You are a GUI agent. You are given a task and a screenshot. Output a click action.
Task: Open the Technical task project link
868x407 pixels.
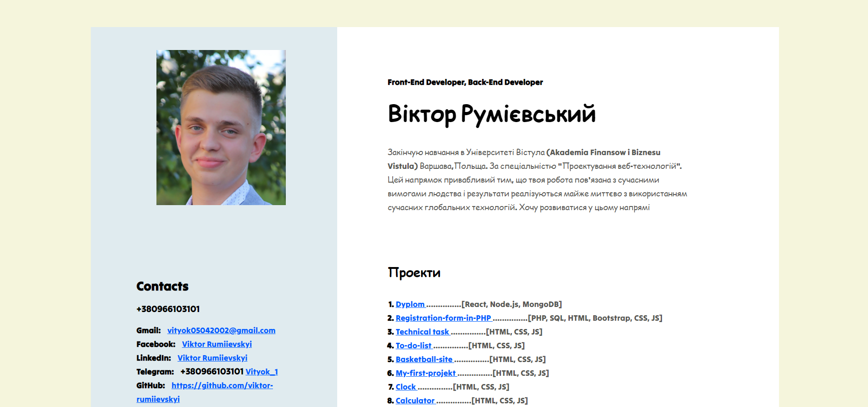click(x=423, y=332)
